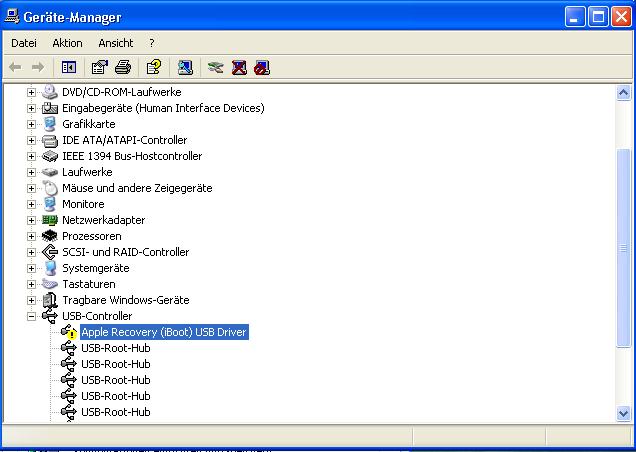Open the Ansicht menu
The height and width of the screenshot is (452, 636).
coord(115,43)
